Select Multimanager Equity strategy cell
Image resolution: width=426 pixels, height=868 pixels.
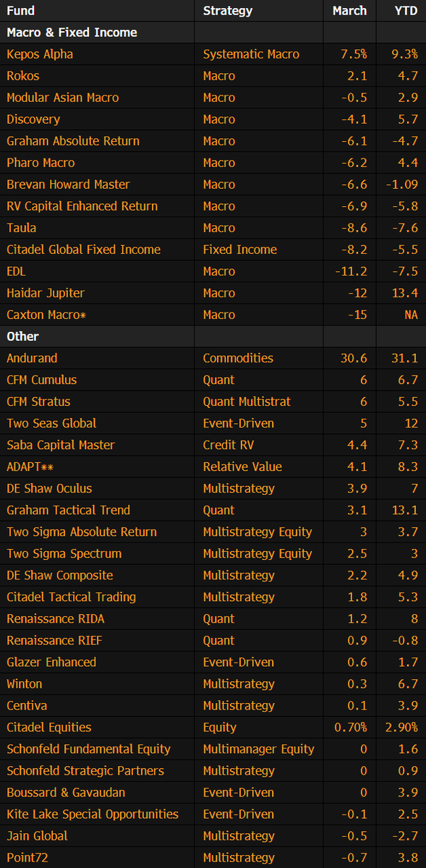pyautogui.click(x=259, y=749)
